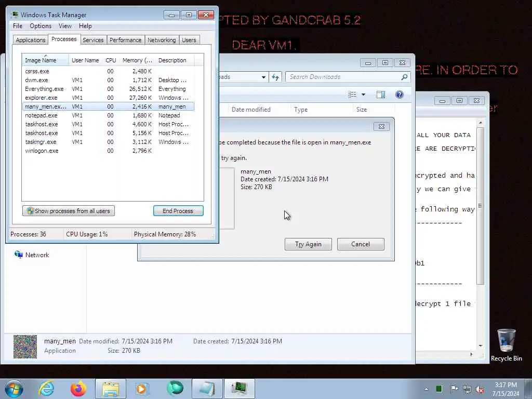Switch to Users tab
The width and height of the screenshot is (532, 399).
point(189,40)
